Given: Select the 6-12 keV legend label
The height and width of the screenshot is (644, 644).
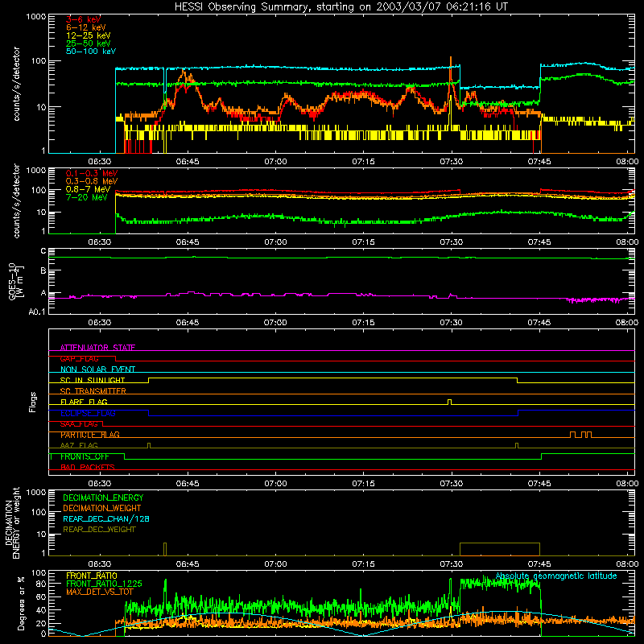Looking at the screenshot, I should 86,27.
